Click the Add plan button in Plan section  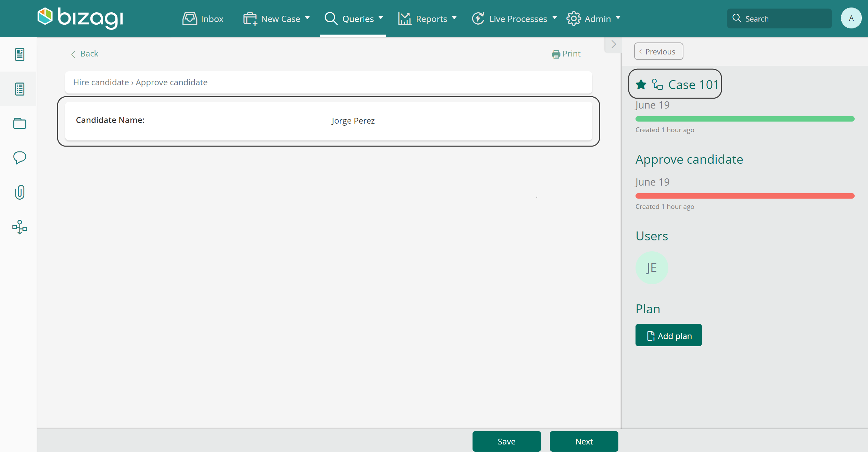click(x=668, y=336)
